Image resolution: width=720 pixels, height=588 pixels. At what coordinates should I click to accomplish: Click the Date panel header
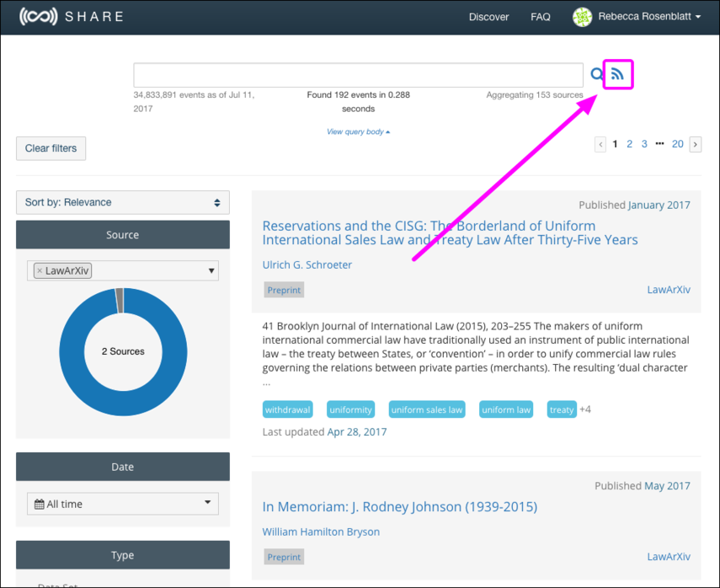coord(123,467)
